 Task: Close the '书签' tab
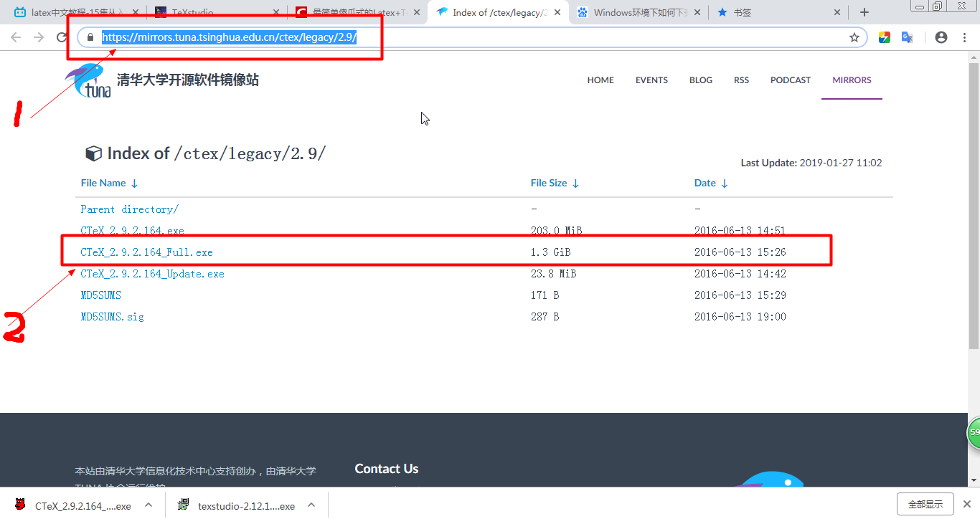[837, 12]
